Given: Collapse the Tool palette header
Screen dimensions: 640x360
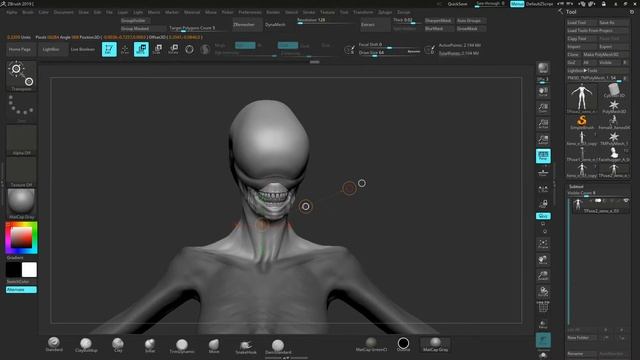Looking at the screenshot, I should tap(571, 12).
